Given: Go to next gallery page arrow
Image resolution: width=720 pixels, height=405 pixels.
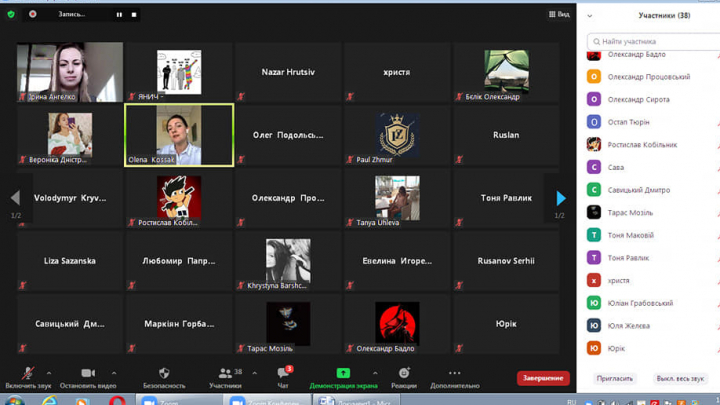Looking at the screenshot, I should 560,198.
